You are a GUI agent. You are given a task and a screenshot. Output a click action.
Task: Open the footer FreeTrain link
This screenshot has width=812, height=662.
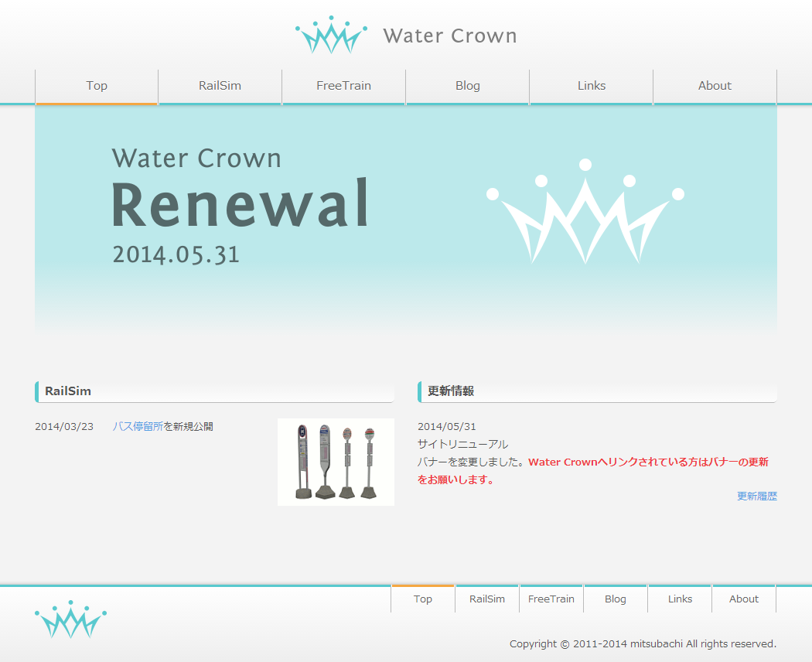coord(551,599)
